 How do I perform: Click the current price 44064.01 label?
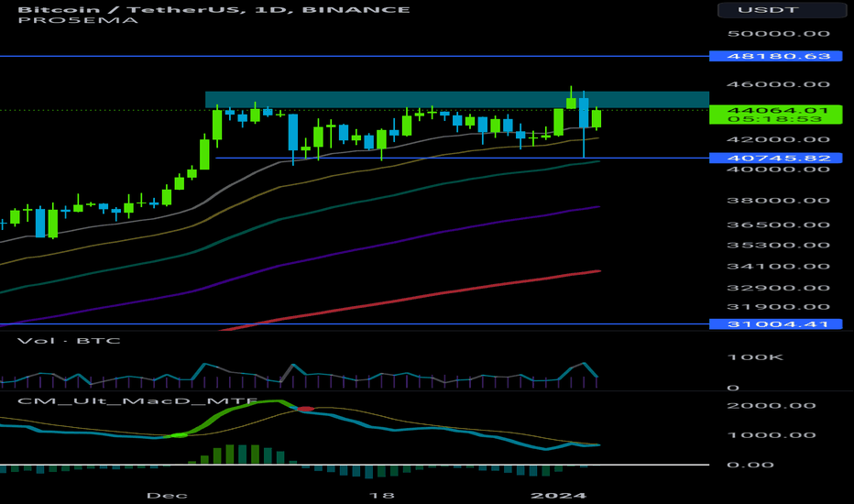[x=777, y=110]
